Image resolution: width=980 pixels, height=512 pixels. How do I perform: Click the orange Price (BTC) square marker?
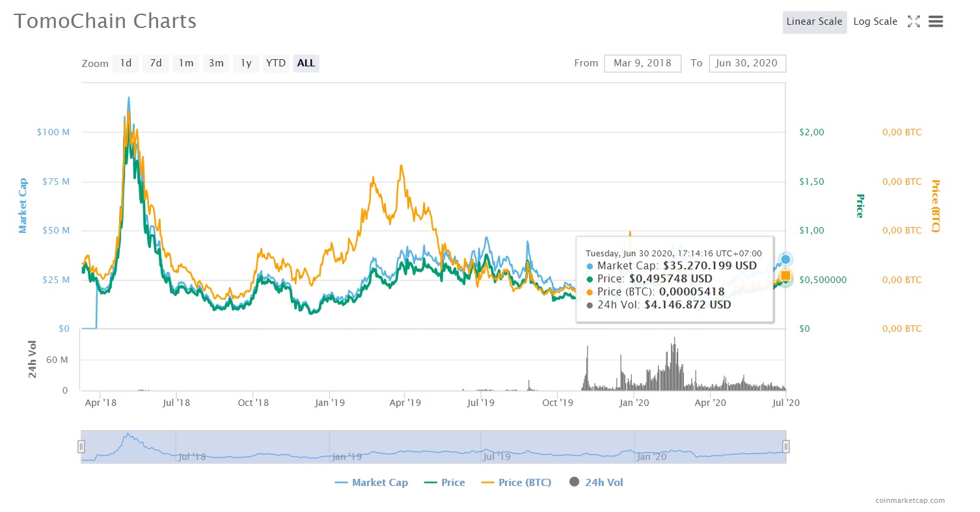[x=785, y=276]
